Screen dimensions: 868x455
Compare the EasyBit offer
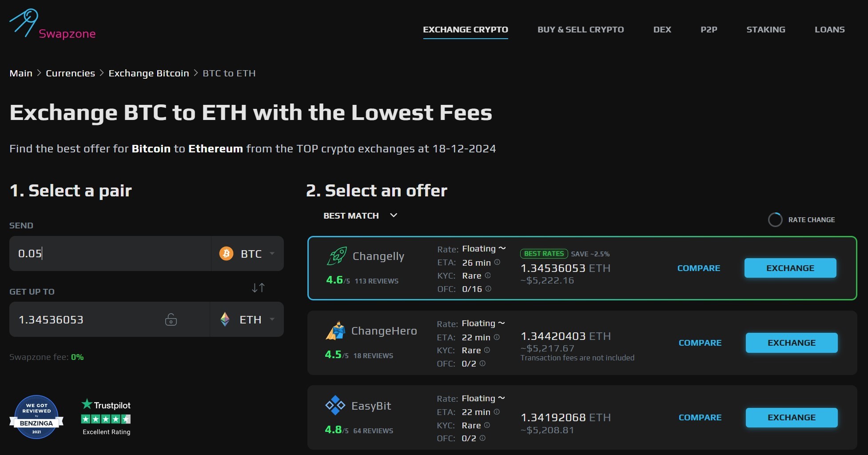(x=700, y=418)
